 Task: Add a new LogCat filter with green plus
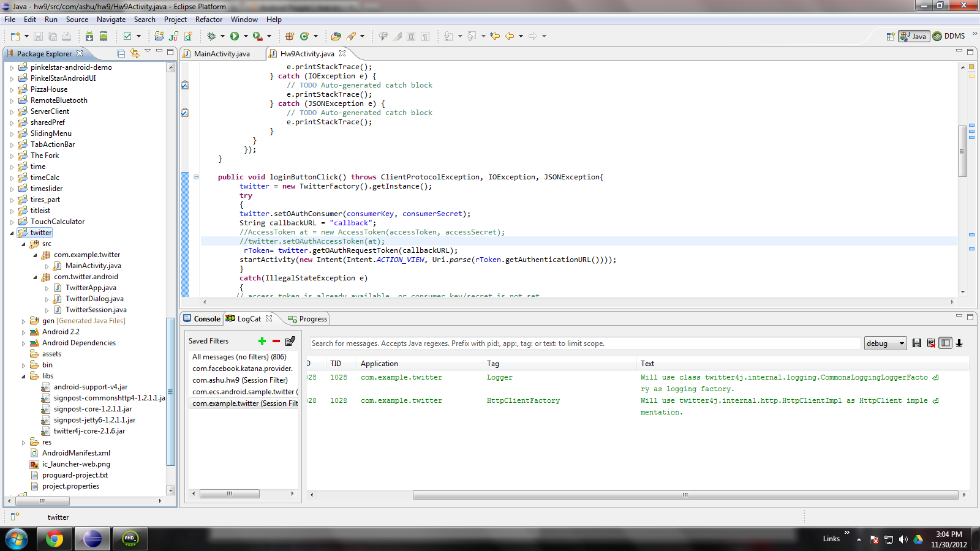point(262,341)
